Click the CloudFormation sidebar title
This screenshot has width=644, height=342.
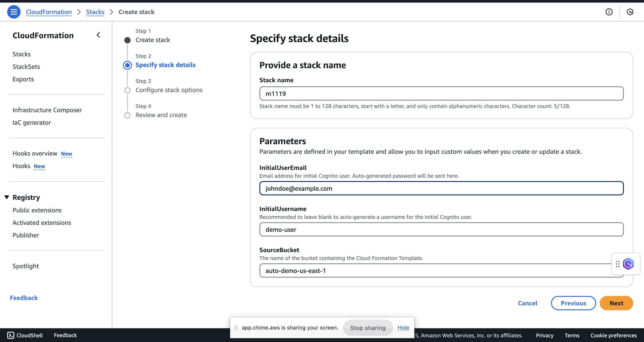coord(43,35)
